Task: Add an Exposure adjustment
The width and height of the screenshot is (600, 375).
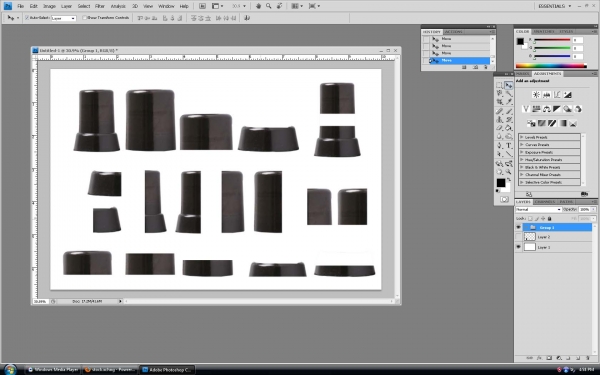Action: click(567, 95)
